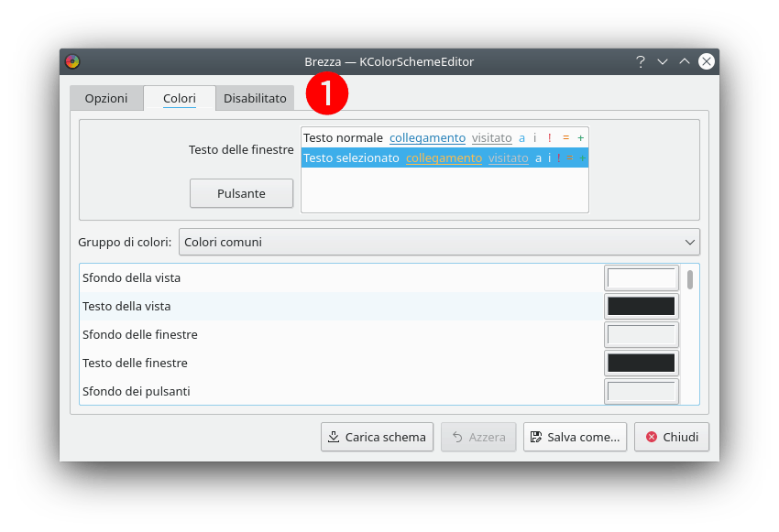Close the window with the X icon
Screen dimensions: 779x532
tap(707, 62)
